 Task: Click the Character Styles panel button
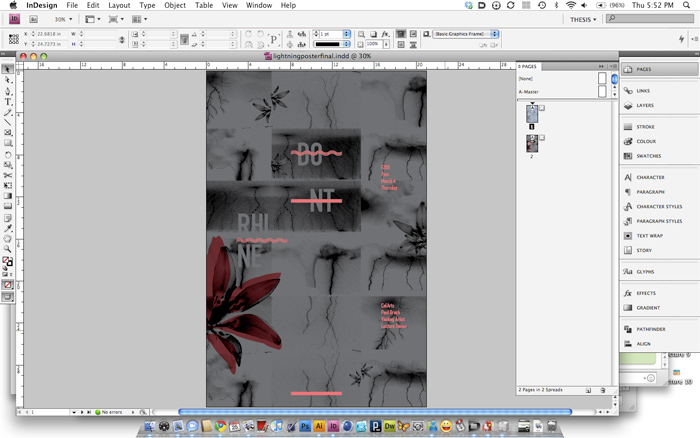tap(659, 207)
